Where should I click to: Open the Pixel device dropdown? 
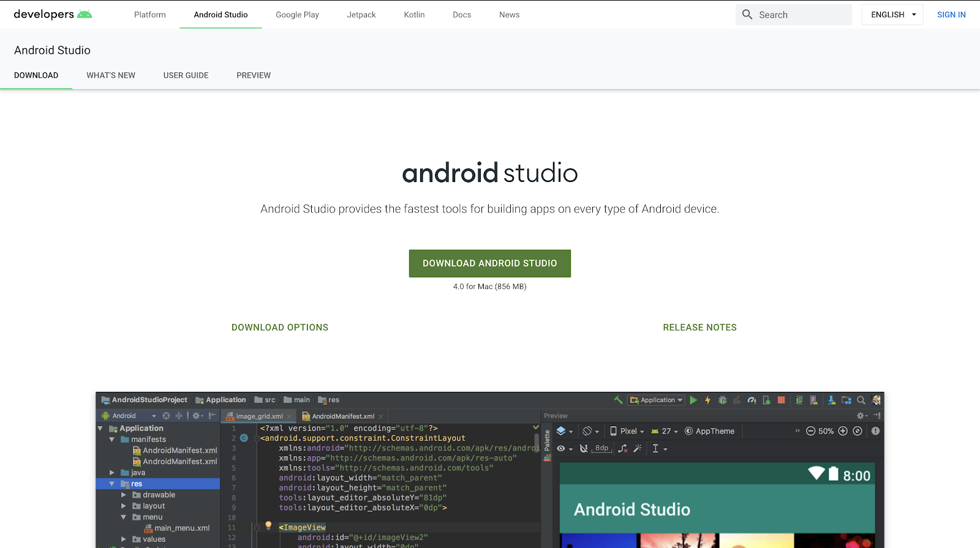(x=627, y=431)
